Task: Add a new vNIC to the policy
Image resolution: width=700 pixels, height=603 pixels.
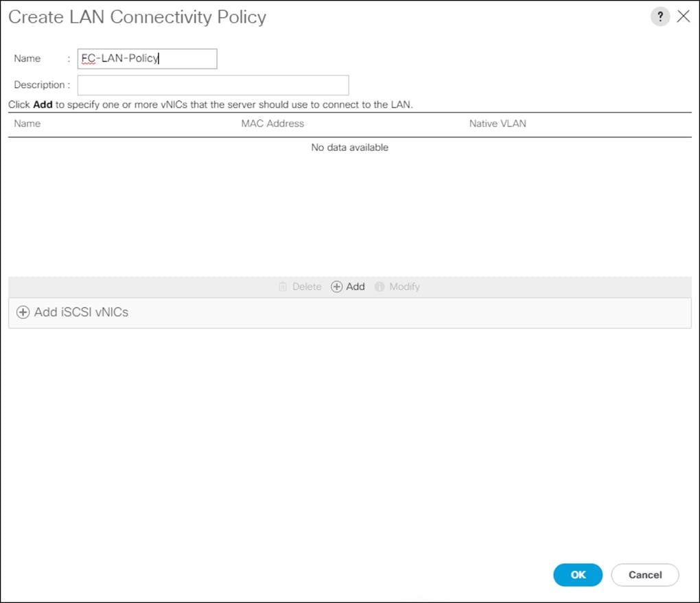Action: coord(348,287)
